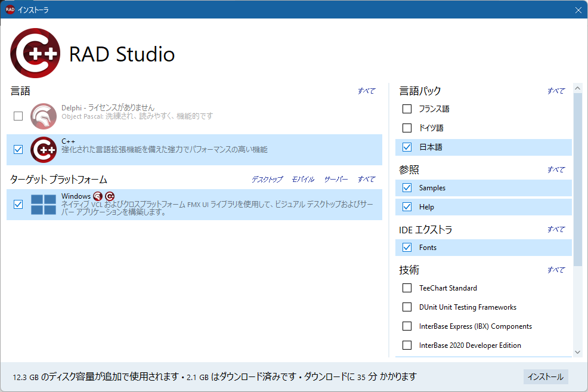This screenshot has height=392, width=588.
Task: Click the Delphi helmet icon
Action: pos(44,116)
